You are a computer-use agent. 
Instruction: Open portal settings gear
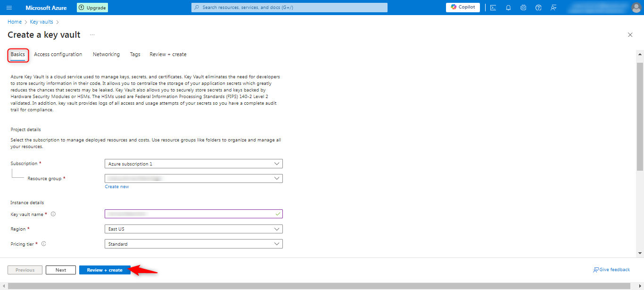[523, 8]
